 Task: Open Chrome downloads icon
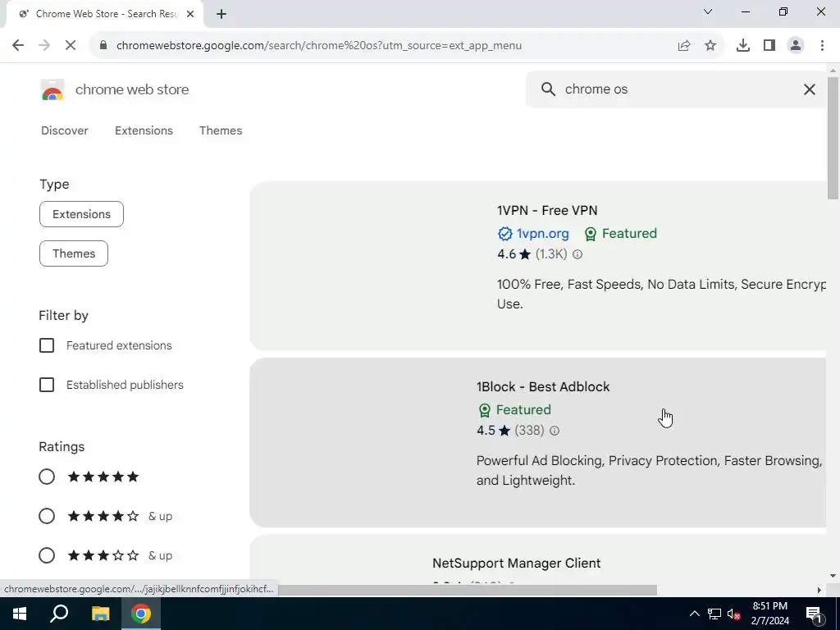(743, 46)
